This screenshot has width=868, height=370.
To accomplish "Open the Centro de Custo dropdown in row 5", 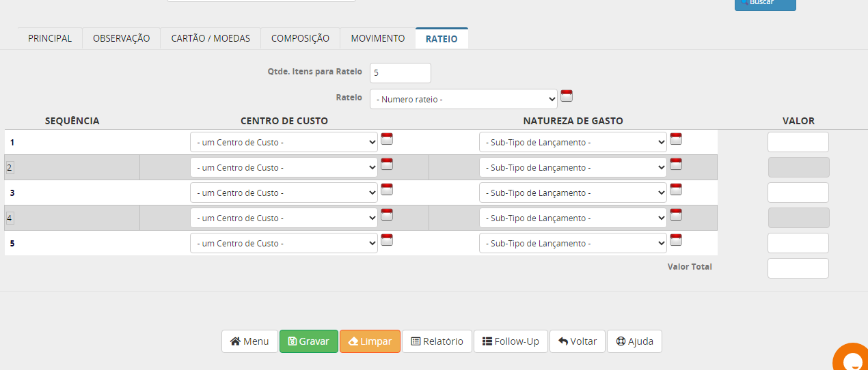I will pyautogui.click(x=284, y=243).
